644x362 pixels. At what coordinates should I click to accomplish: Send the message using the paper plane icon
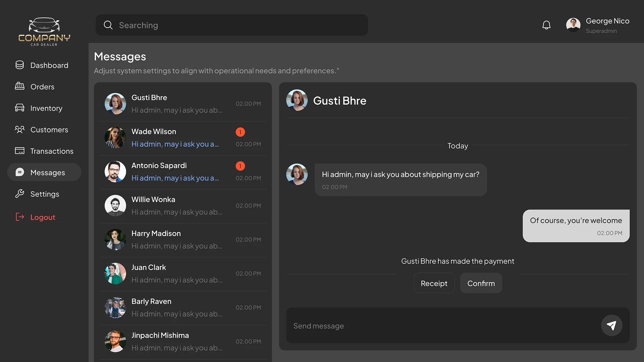click(x=611, y=325)
